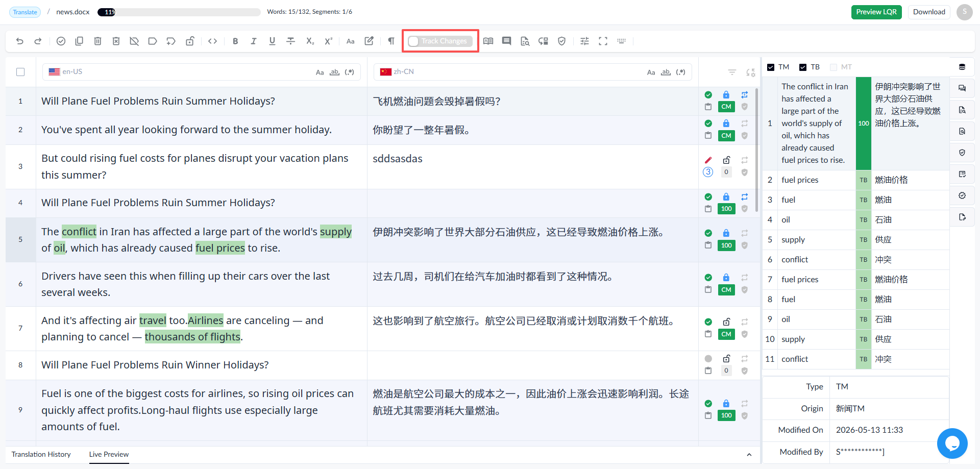This screenshot has width=980, height=469.
Task: Open Translation History tab
Action: (x=41, y=454)
